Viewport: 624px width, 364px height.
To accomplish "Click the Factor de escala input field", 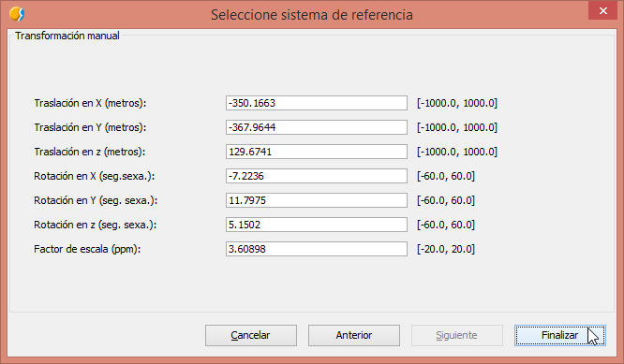I will coord(317,249).
